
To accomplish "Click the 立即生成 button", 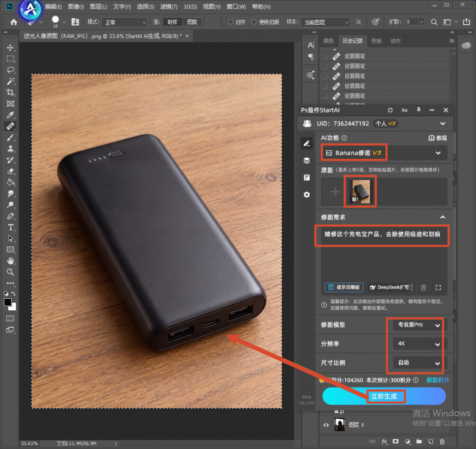I will tap(384, 396).
